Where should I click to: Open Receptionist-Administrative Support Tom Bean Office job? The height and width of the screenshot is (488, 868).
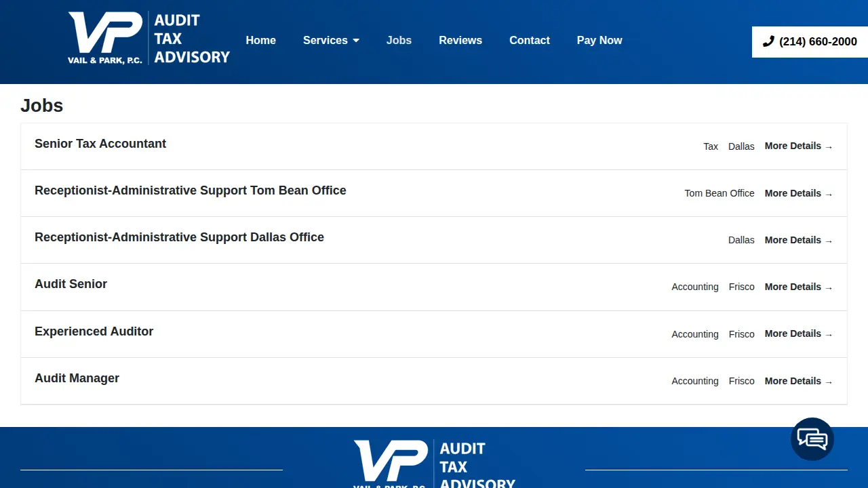tap(191, 190)
